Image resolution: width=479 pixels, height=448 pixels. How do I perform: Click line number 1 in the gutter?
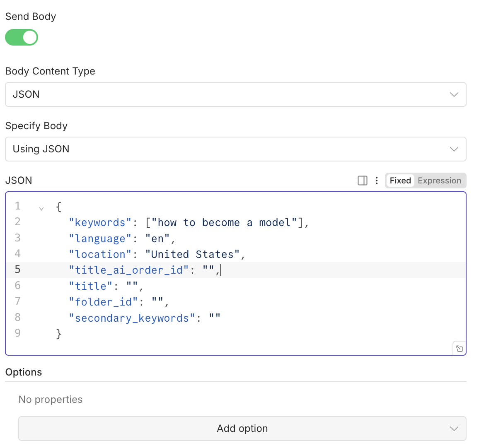tap(17, 206)
